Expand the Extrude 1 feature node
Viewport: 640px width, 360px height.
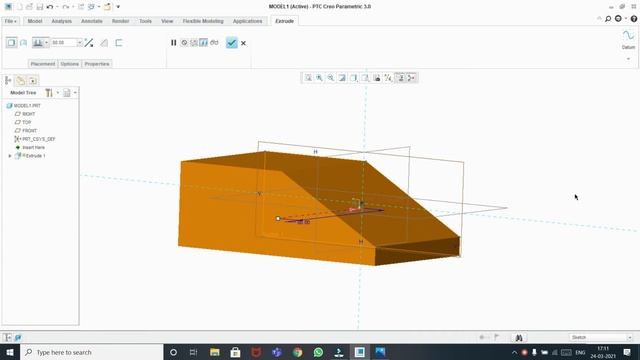[x=10, y=156]
